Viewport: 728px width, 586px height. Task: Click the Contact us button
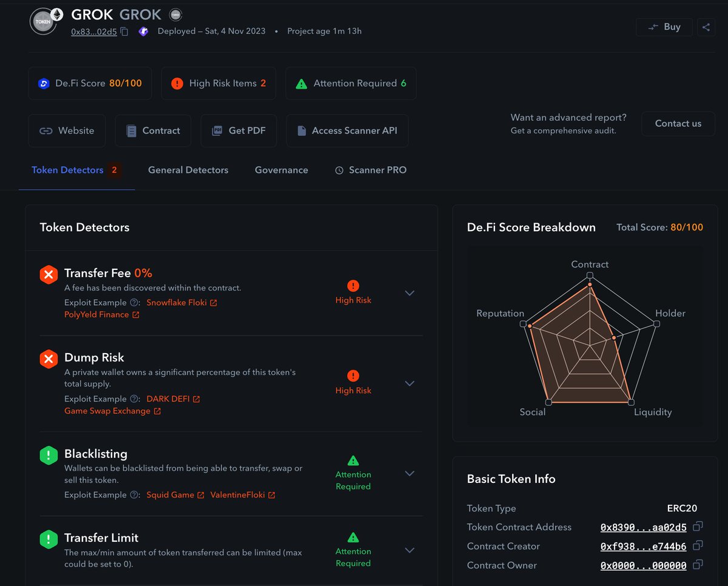click(x=678, y=123)
